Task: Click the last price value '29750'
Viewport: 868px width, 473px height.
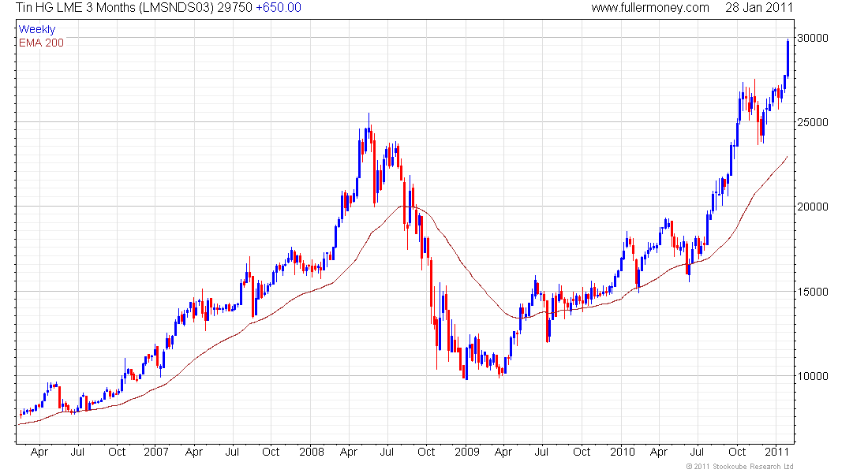Action: 234,8
